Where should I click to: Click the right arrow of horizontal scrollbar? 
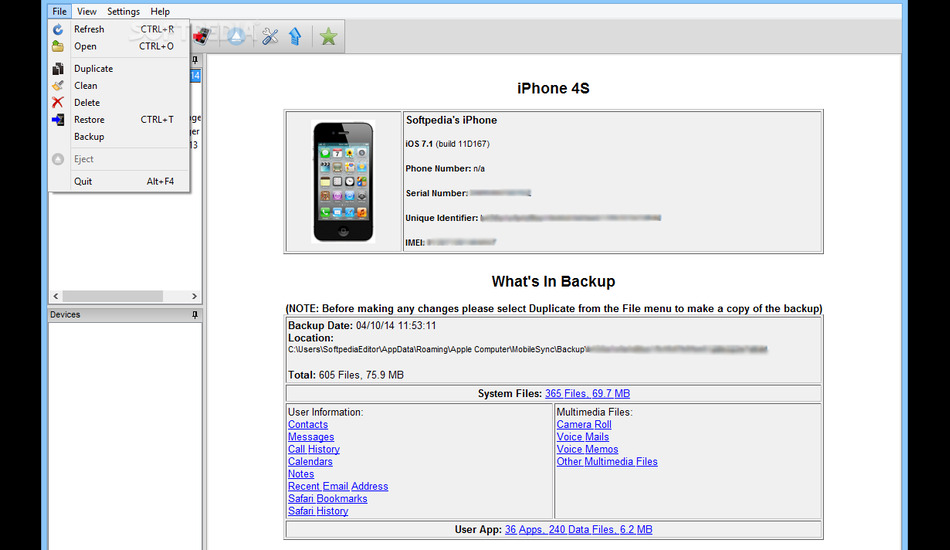pos(194,296)
